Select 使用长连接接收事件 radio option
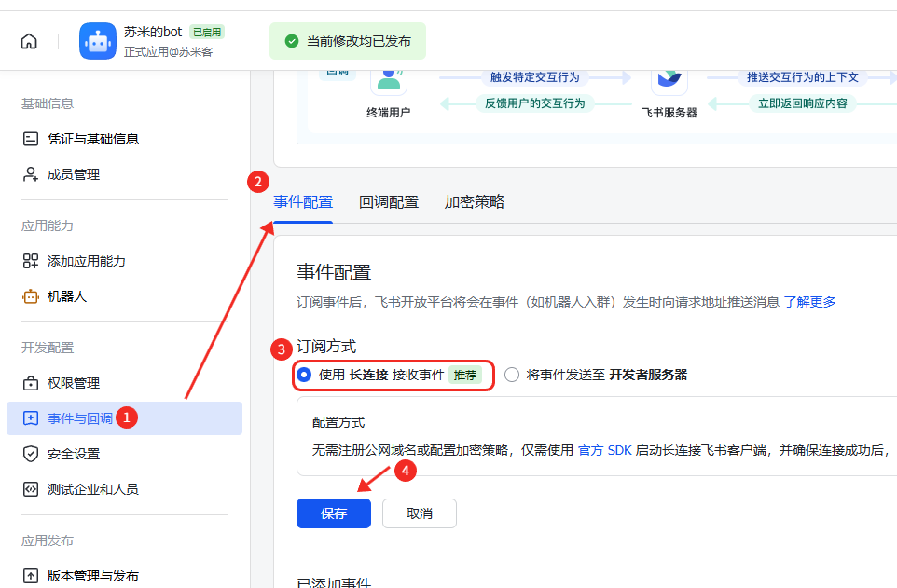The width and height of the screenshot is (897, 588). tap(304, 376)
